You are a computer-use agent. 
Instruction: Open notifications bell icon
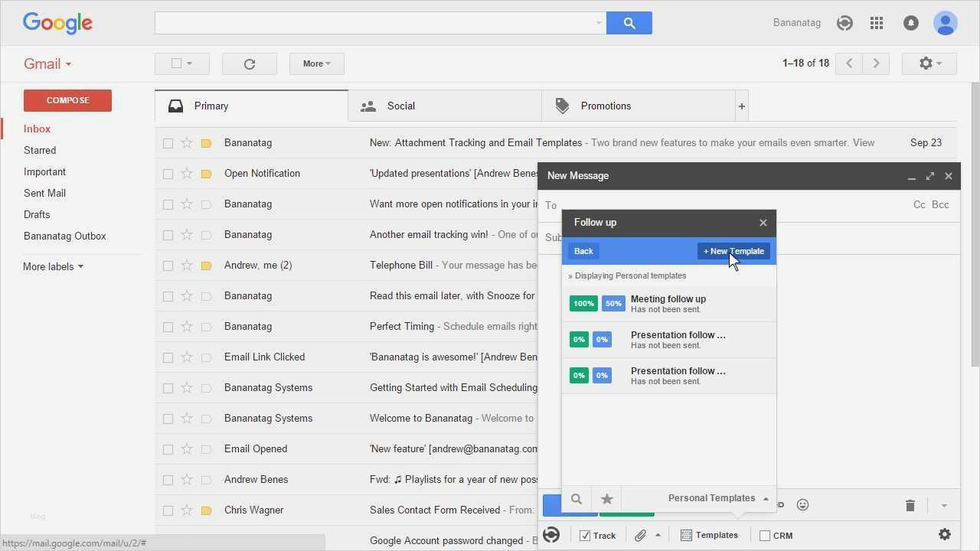pyautogui.click(x=910, y=23)
